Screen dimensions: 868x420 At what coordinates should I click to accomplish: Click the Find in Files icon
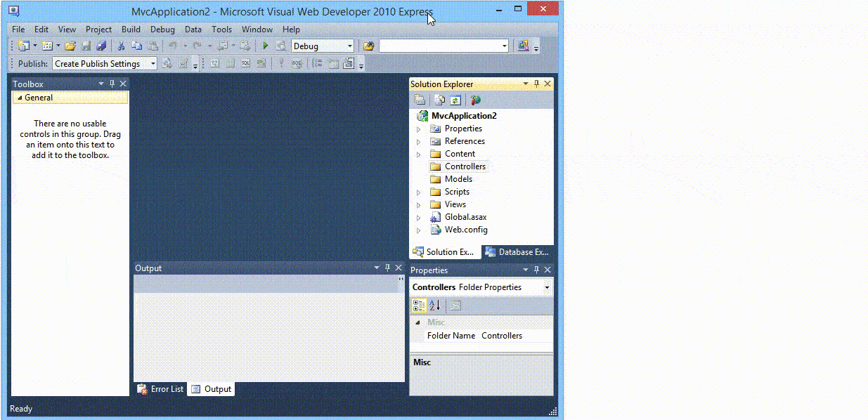pos(369,46)
